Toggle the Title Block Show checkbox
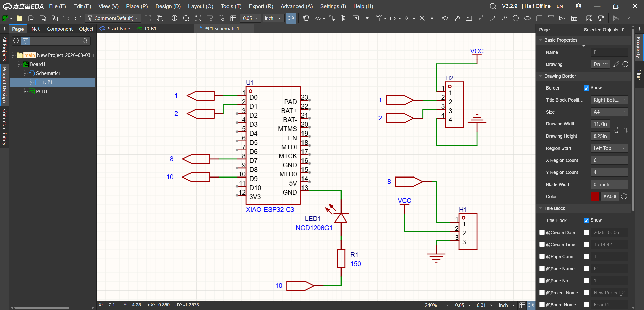This screenshot has width=644, height=310. (x=586, y=220)
